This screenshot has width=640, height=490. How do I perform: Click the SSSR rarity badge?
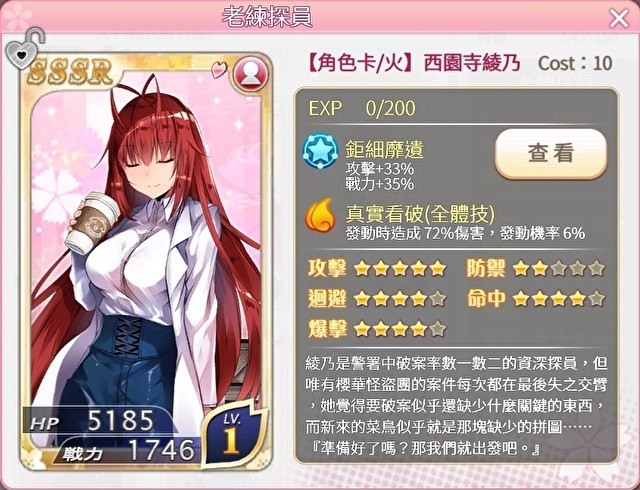pos(70,73)
